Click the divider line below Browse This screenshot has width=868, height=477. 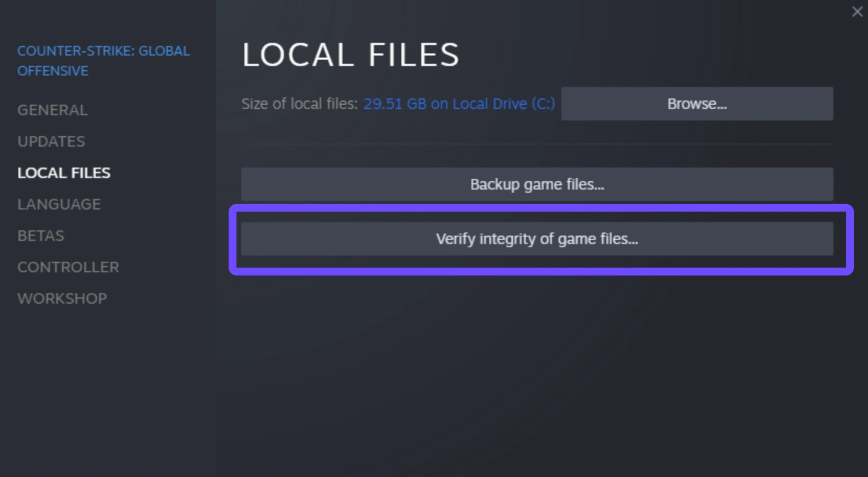pos(537,144)
